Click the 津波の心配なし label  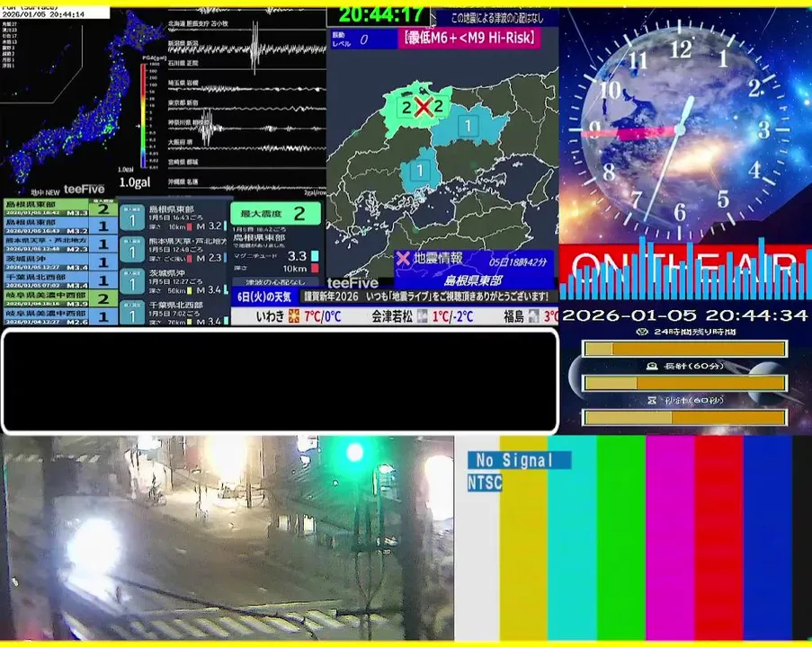(274, 282)
